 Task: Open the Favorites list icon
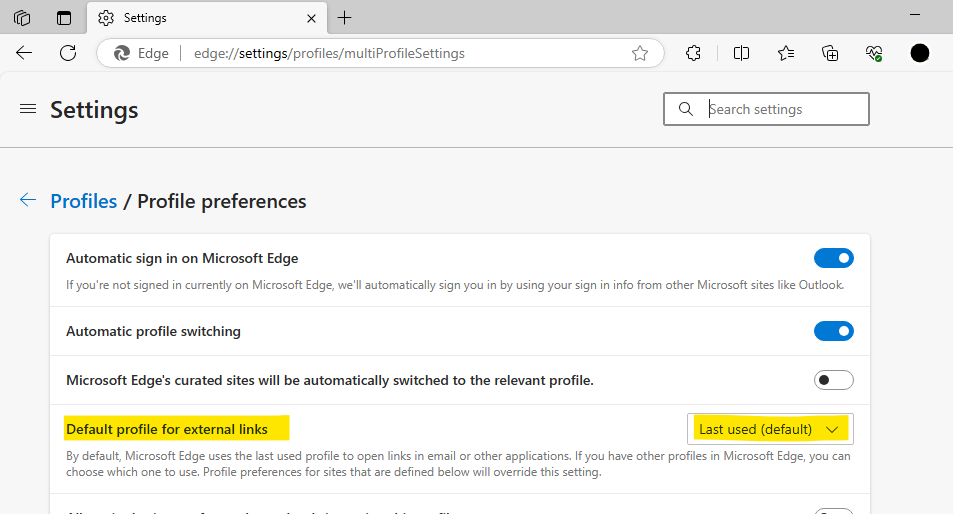click(x=786, y=53)
